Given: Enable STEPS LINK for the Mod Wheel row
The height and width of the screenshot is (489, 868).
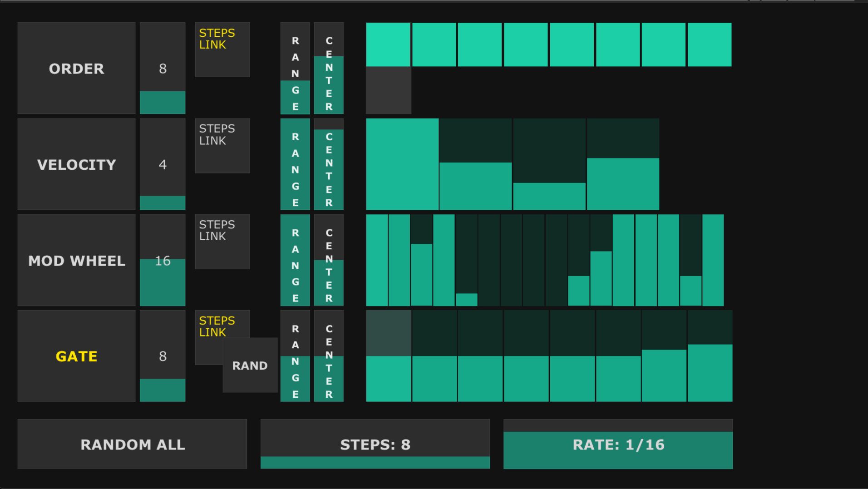Looking at the screenshot, I should [x=222, y=241].
